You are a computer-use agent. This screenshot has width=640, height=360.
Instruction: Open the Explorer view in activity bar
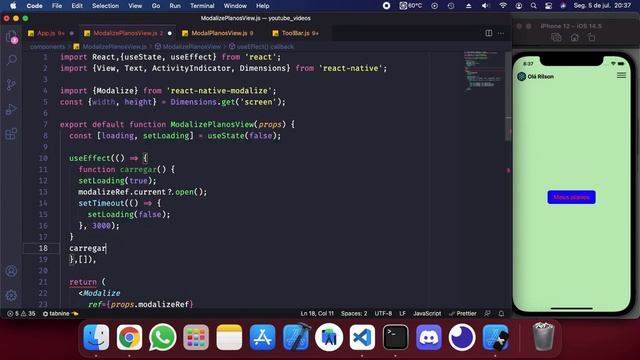(x=11, y=37)
